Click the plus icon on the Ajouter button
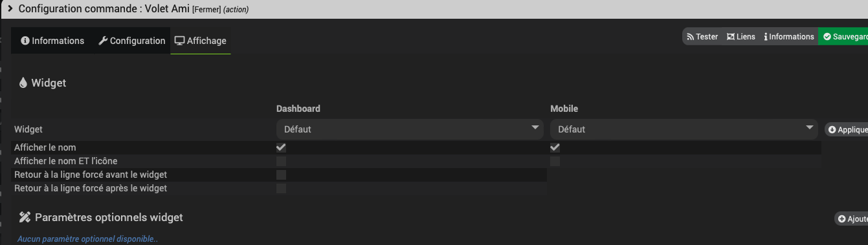Screen dimensions: 868x245 point(841,219)
